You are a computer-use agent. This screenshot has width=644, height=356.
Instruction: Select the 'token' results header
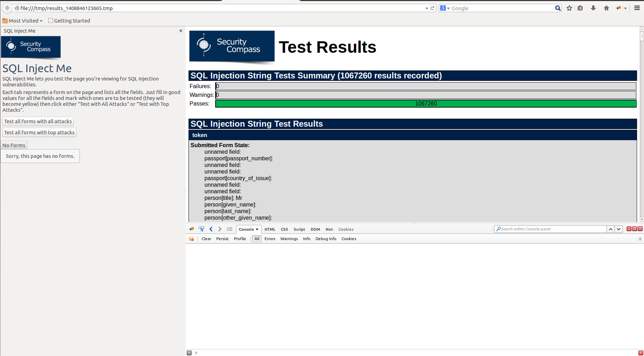(x=412, y=135)
